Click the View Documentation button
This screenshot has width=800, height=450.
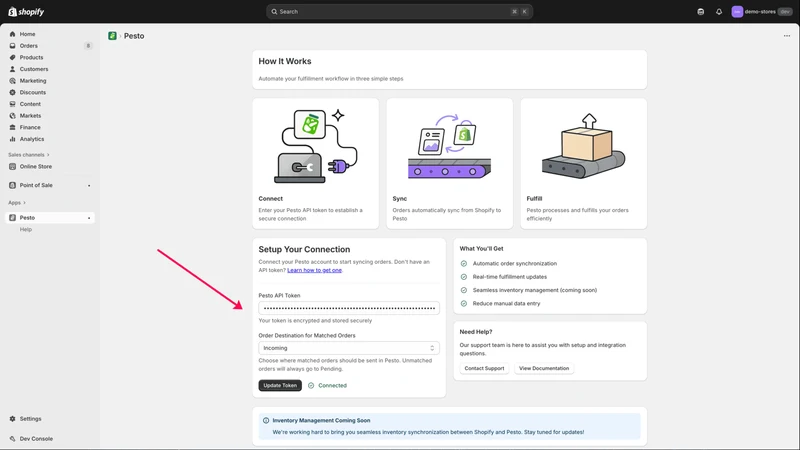pos(543,368)
